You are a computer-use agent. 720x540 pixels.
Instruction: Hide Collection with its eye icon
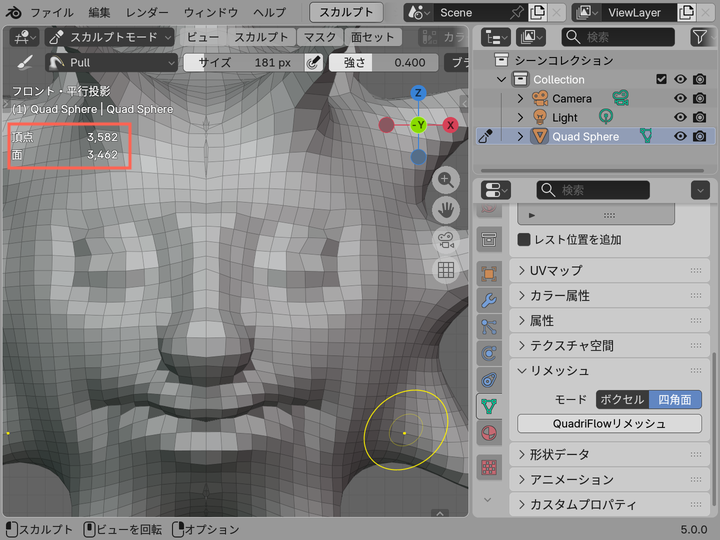pyautogui.click(x=680, y=79)
